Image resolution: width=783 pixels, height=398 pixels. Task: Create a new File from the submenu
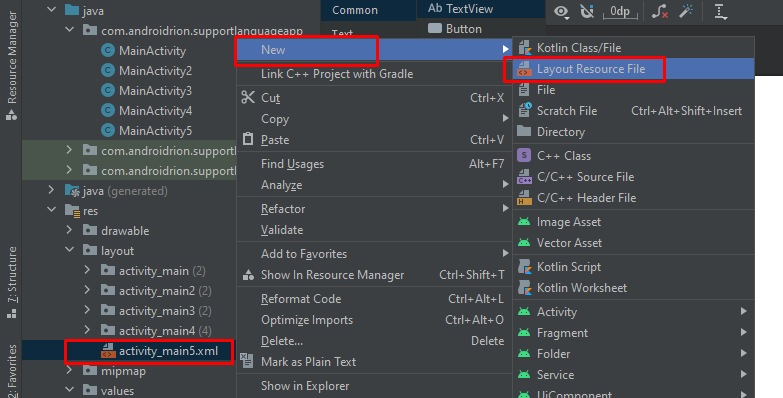pyautogui.click(x=633, y=90)
